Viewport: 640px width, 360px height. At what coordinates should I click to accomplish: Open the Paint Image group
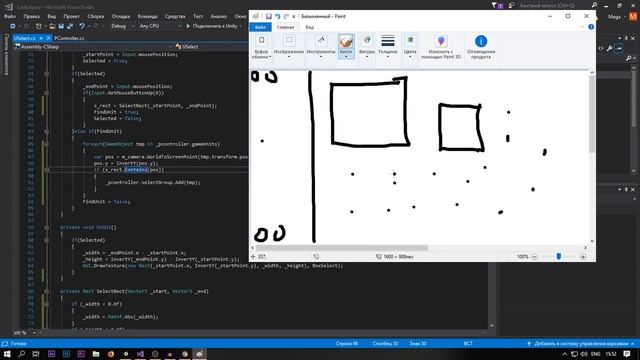pos(289,47)
